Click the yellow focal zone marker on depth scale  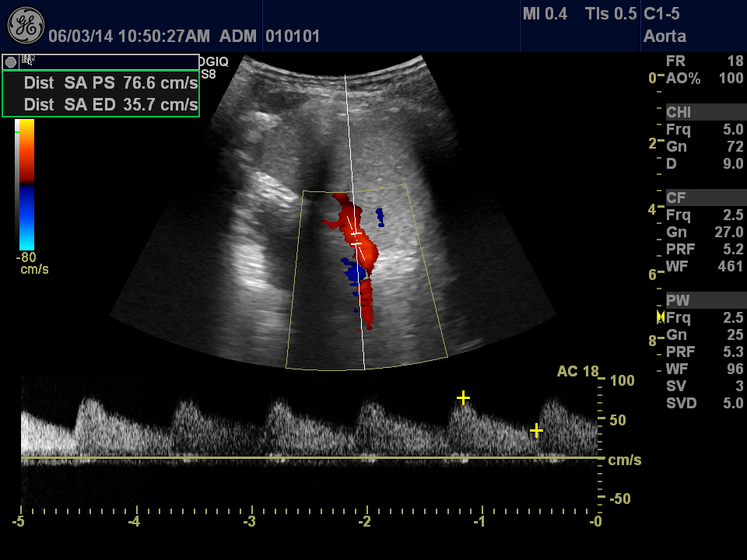(661, 317)
